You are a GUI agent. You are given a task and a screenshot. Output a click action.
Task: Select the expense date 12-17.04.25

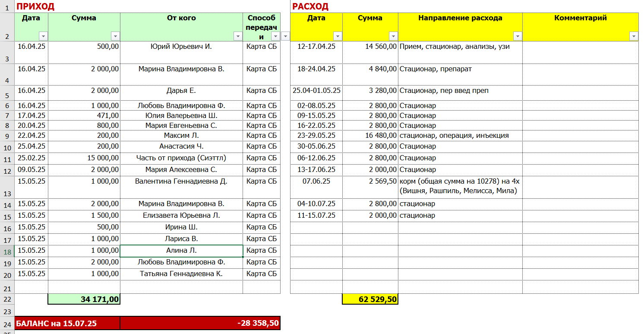coord(316,52)
